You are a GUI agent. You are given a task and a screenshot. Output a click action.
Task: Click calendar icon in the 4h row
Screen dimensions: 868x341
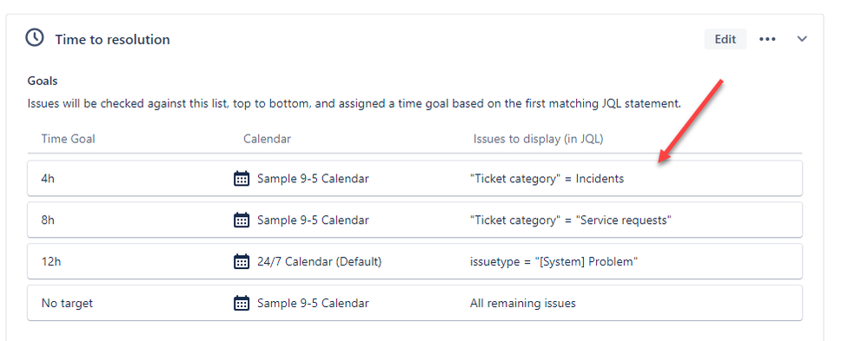tap(242, 179)
